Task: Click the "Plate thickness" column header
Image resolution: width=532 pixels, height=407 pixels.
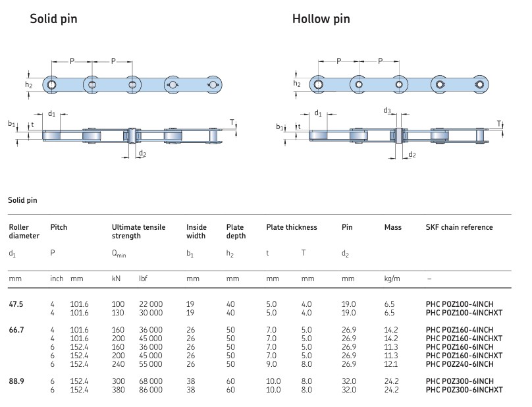Action: click(x=292, y=227)
